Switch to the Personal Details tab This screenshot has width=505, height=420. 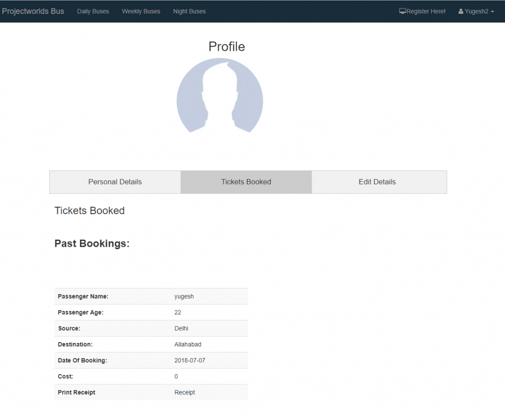[114, 182]
